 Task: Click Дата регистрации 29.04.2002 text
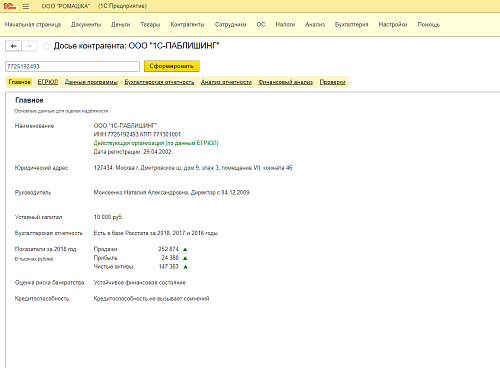tap(132, 152)
